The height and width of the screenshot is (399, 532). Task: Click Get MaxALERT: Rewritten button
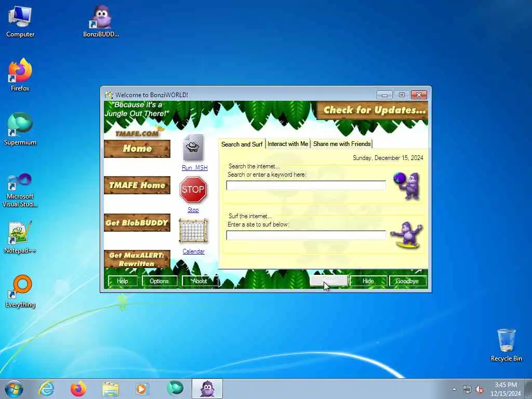click(x=137, y=259)
